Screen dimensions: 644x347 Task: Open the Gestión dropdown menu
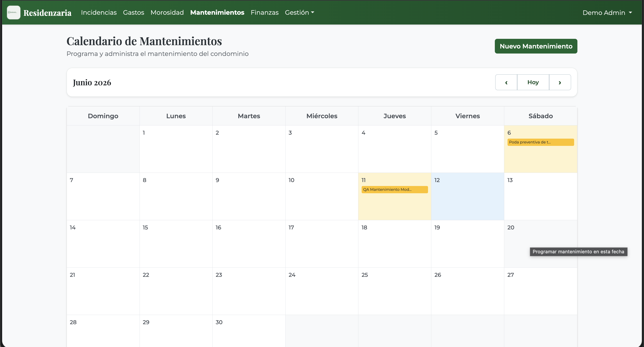pos(299,13)
